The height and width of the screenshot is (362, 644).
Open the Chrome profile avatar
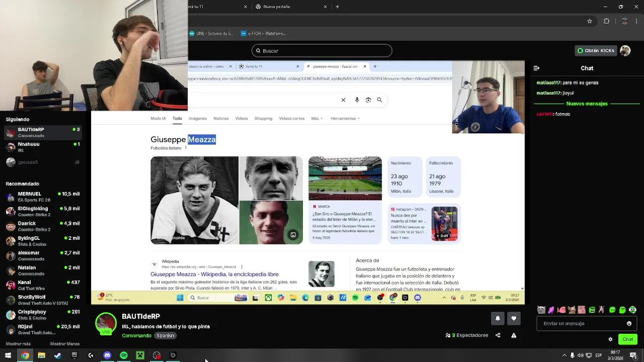624,21
